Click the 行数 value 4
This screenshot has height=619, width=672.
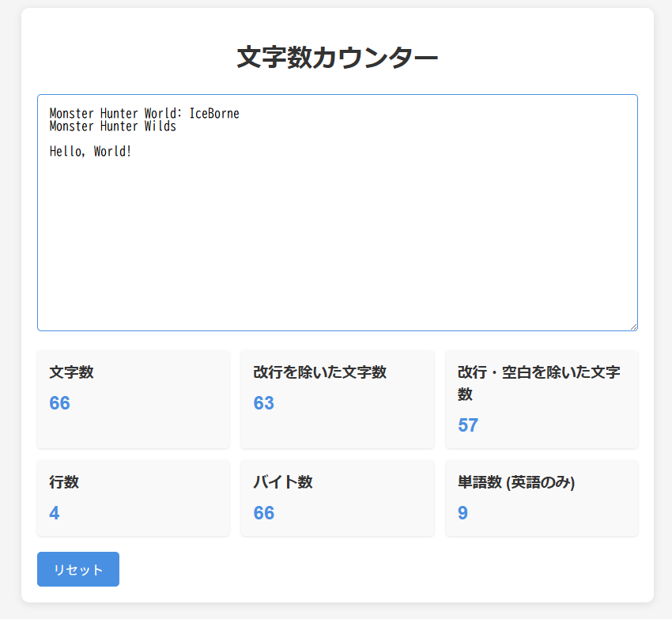[x=55, y=513]
